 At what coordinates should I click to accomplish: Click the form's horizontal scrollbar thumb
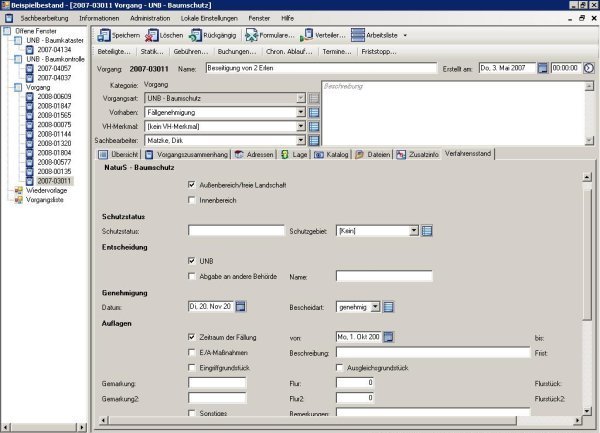[313, 420]
